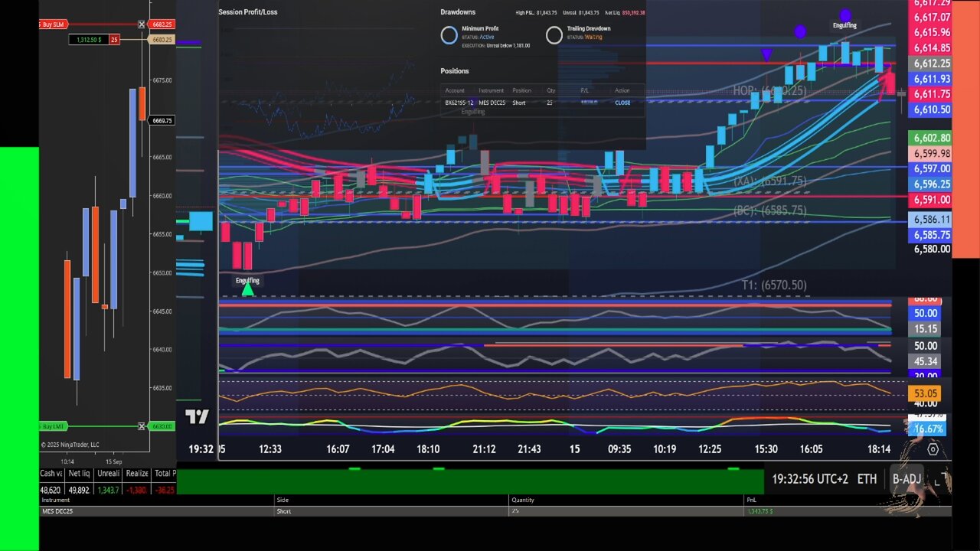
Task: Click the CLOSE action for MES DEC25 position
Action: tap(622, 103)
